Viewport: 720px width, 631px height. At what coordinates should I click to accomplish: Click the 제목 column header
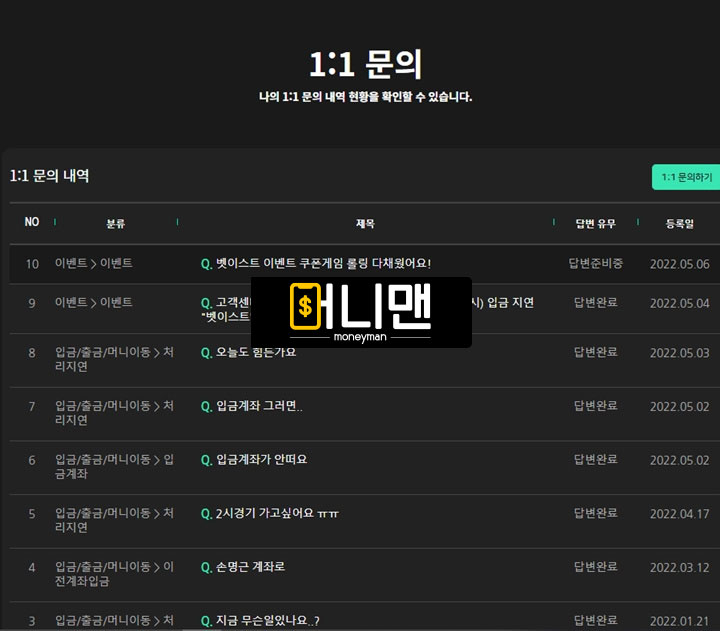coord(365,223)
